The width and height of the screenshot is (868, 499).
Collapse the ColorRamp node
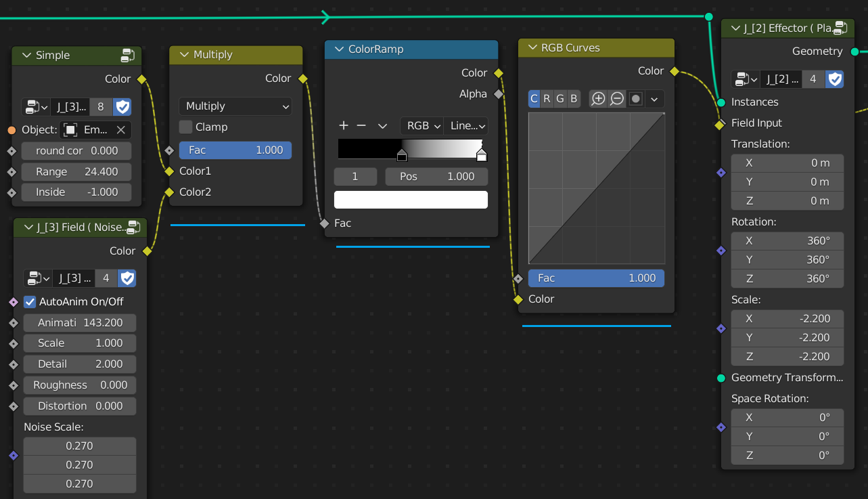point(340,49)
